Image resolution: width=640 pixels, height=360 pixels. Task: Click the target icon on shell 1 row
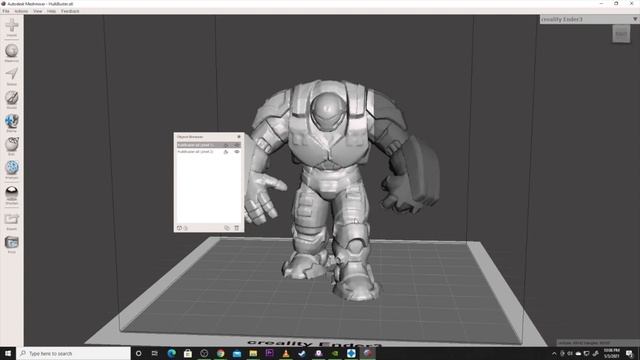(x=226, y=145)
